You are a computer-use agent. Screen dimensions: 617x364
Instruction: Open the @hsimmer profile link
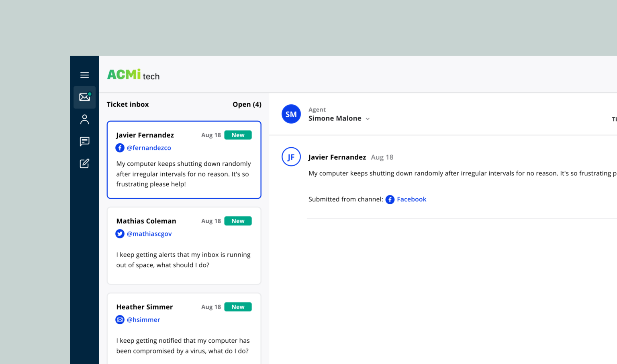pyautogui.click(x=143, y=319)
